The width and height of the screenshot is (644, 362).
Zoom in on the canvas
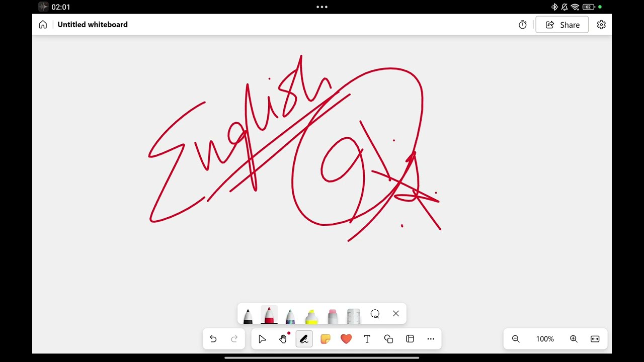tap(574, 339)
